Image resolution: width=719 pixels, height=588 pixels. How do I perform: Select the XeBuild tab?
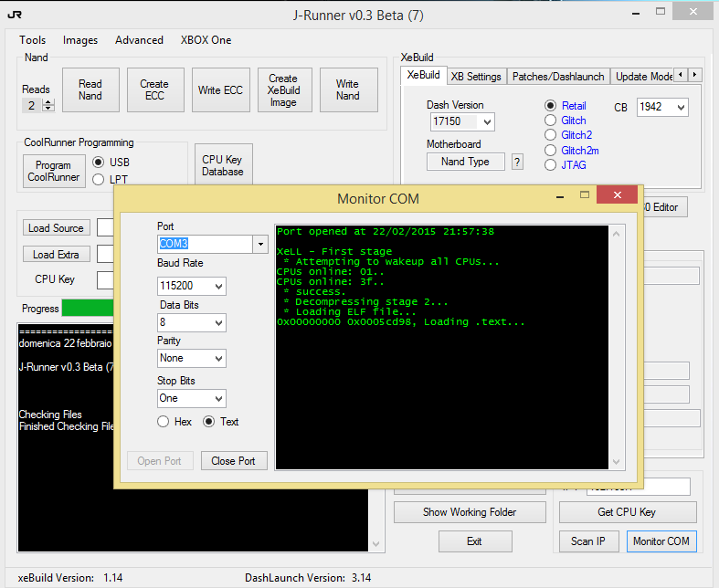(423, 75)
